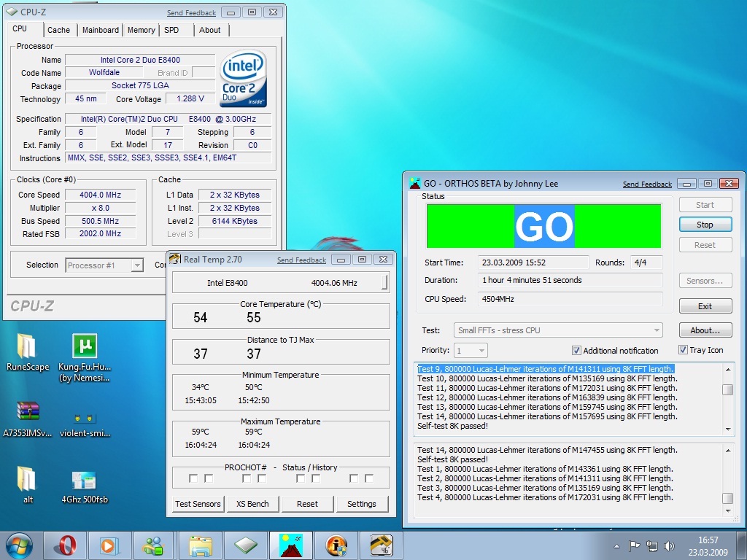The height and width of the screenshot is (560, 747).
Task: Click the grayed Sensors... button in ORTHOS
Action: 705,281
